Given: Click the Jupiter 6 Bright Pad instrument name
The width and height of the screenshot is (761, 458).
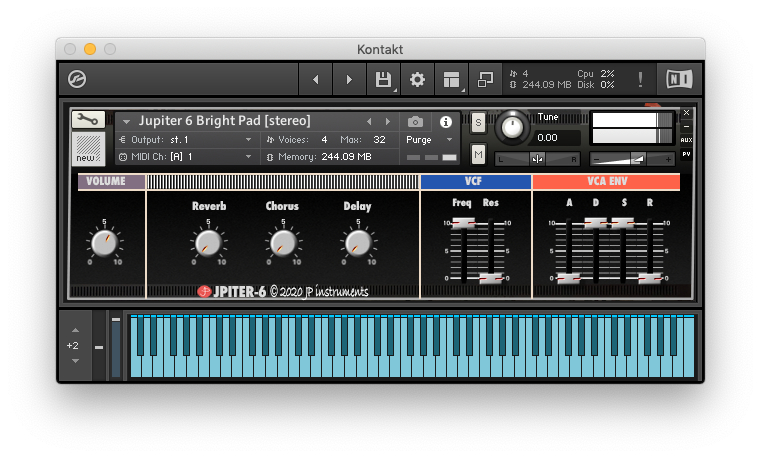Looking at the screenshot, I should [224, 121].
